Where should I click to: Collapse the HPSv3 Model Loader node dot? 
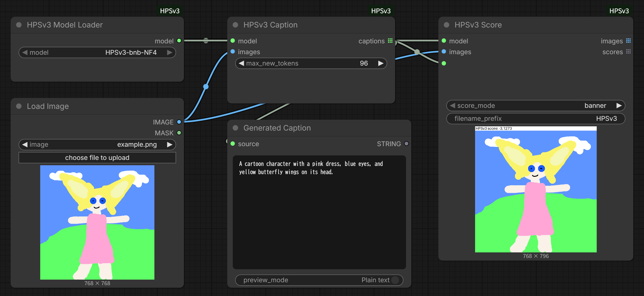coord(19,25)
